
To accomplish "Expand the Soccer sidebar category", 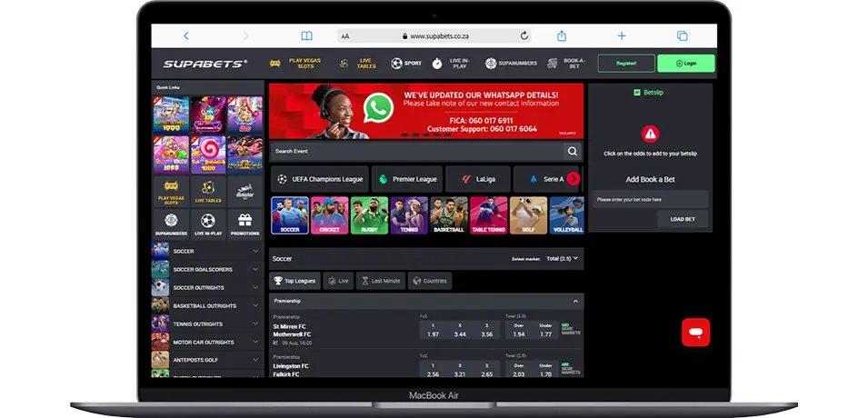I will pyautogui.click(x=207, y=252).
